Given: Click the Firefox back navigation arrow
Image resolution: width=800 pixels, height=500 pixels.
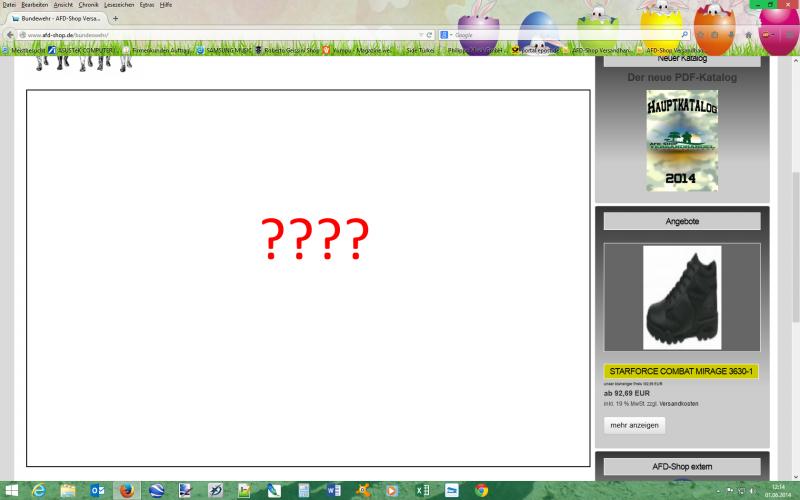Looking at the screenshot, I should coord(9,34).
